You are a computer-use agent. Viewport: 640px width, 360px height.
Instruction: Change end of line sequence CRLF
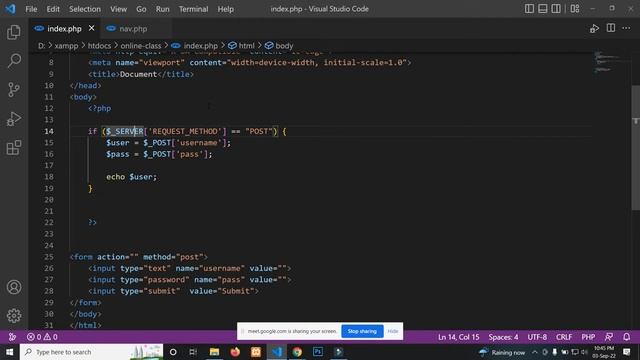point(564,337)
